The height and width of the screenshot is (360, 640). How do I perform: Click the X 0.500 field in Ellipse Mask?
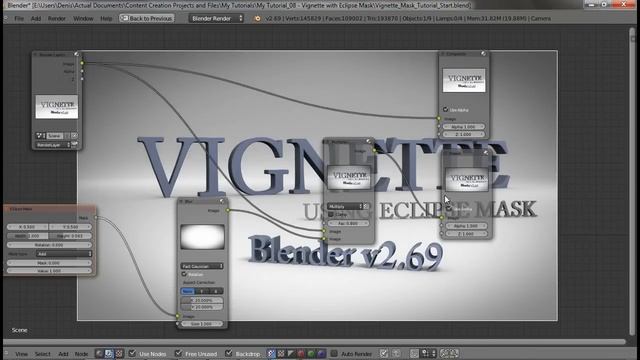pos(28,227)
